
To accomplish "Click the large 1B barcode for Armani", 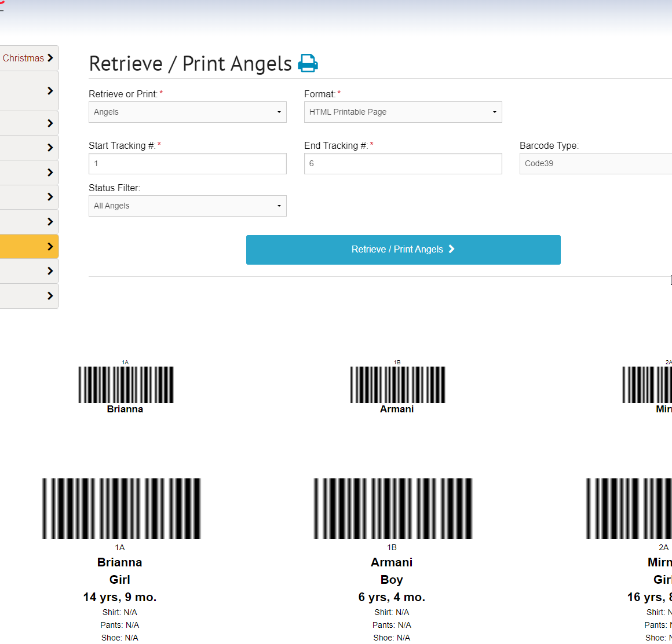I will (x=393, y=508).
